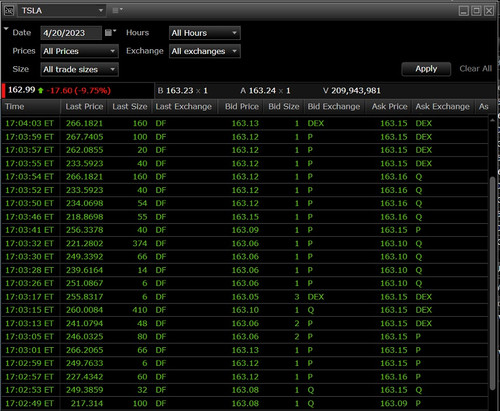This screenshot has width=500, height=411.
Task: Click the Clear All link
Action: coord(475,69)
